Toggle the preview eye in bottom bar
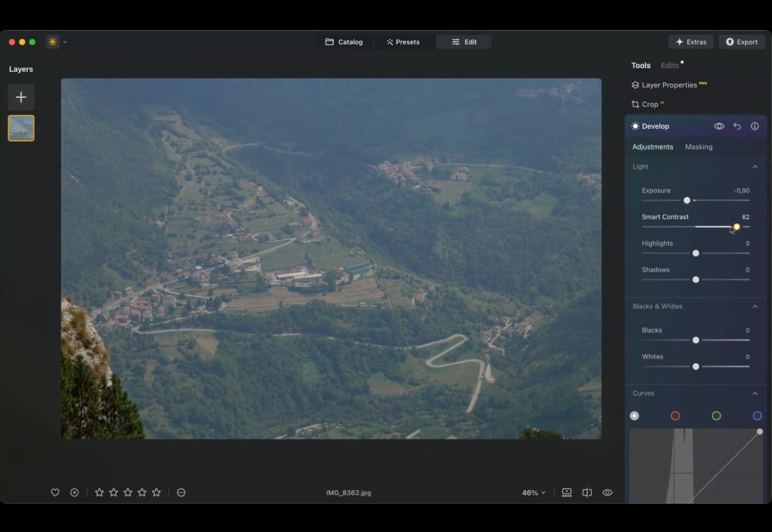 tap(607, 492)
